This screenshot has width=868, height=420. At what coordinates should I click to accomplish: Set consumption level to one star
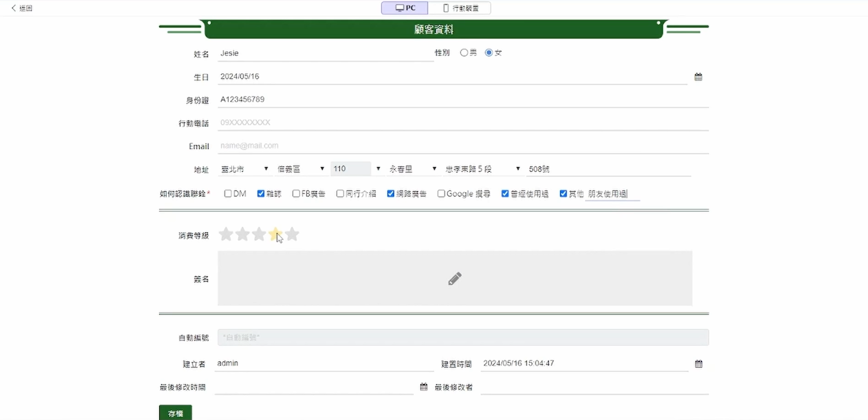pyautogui.click(x=226, y=234)
